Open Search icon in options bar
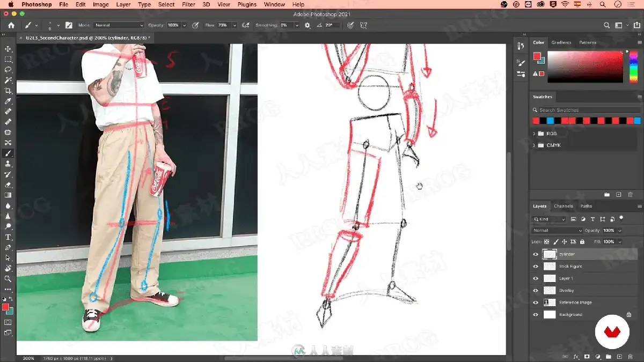The height and width of the screenshot is (362, 644). [607, 25]
